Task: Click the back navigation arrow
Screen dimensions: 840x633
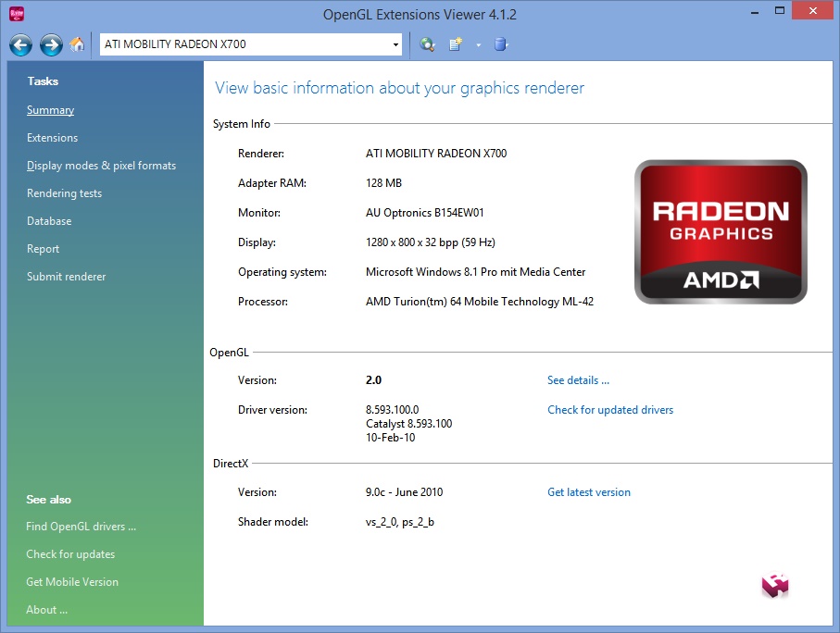Action: 21,44
